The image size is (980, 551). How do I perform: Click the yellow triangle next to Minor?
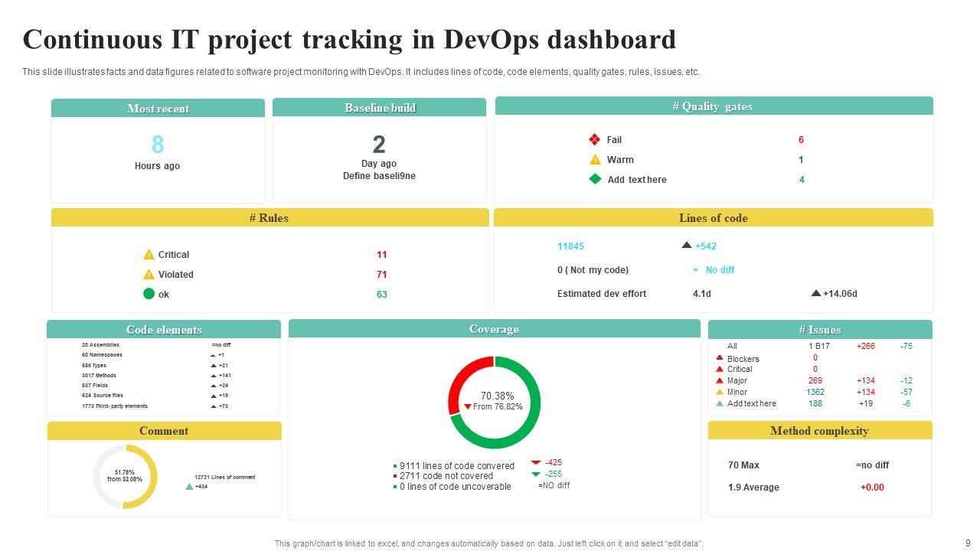(x=719, y=392)
